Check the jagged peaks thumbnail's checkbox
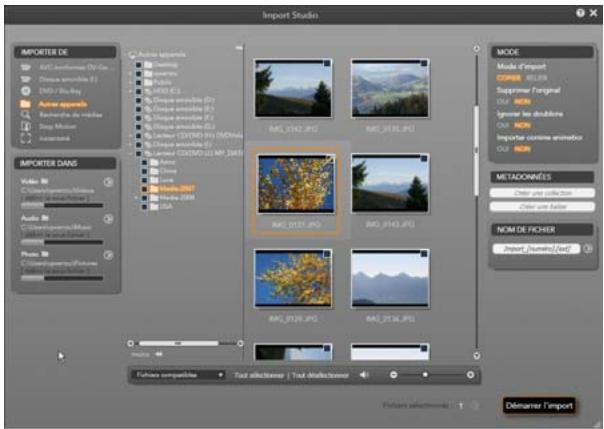The height and width of the screenshot is (429, 604). [x=424, y=254]
